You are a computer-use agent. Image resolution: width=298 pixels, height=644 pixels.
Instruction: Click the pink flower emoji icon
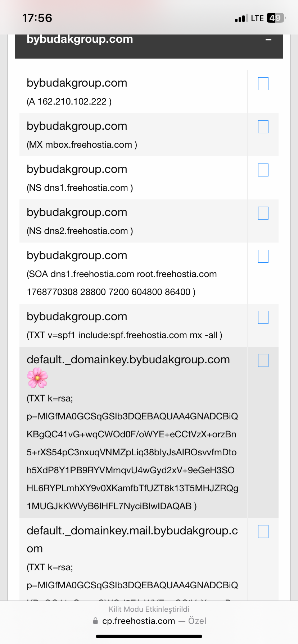(x=37, y=378)
